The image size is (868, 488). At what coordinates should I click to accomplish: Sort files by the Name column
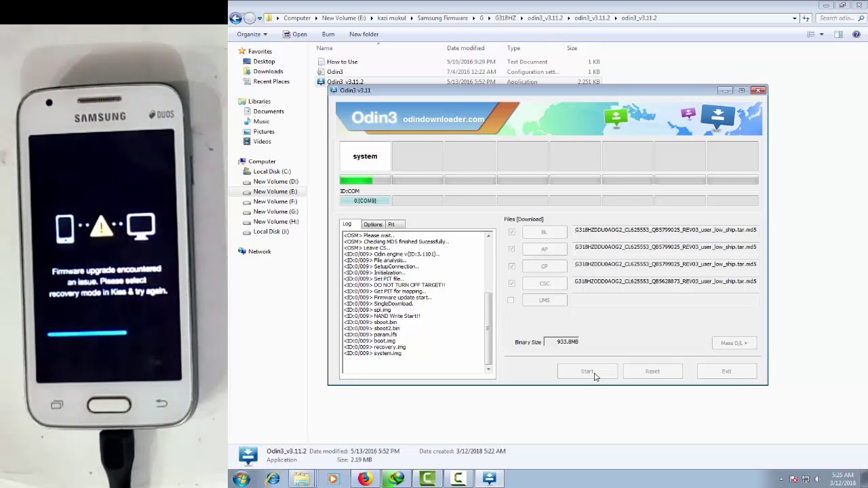324,48
